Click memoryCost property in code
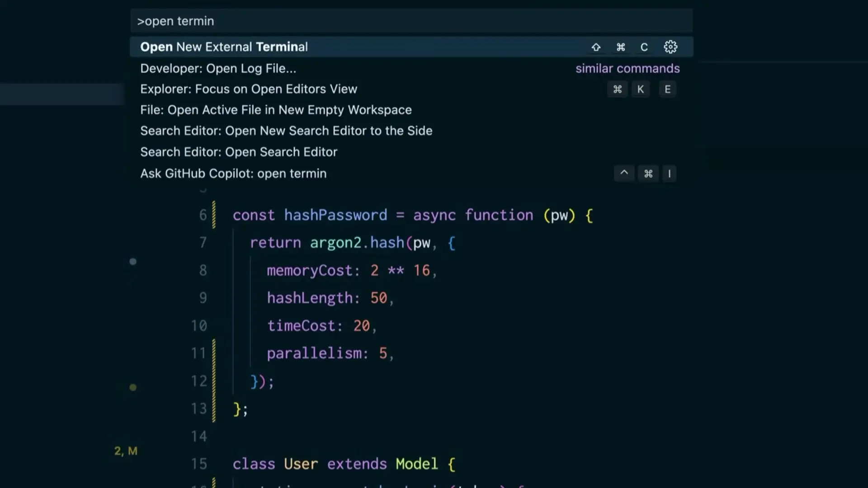Image resolution: width=868 pixels, height=488 pixels. point(309,271)
